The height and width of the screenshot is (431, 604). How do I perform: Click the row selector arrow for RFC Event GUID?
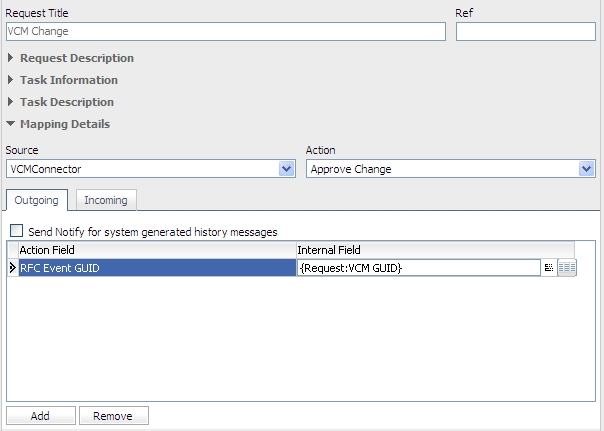[12, 268]
